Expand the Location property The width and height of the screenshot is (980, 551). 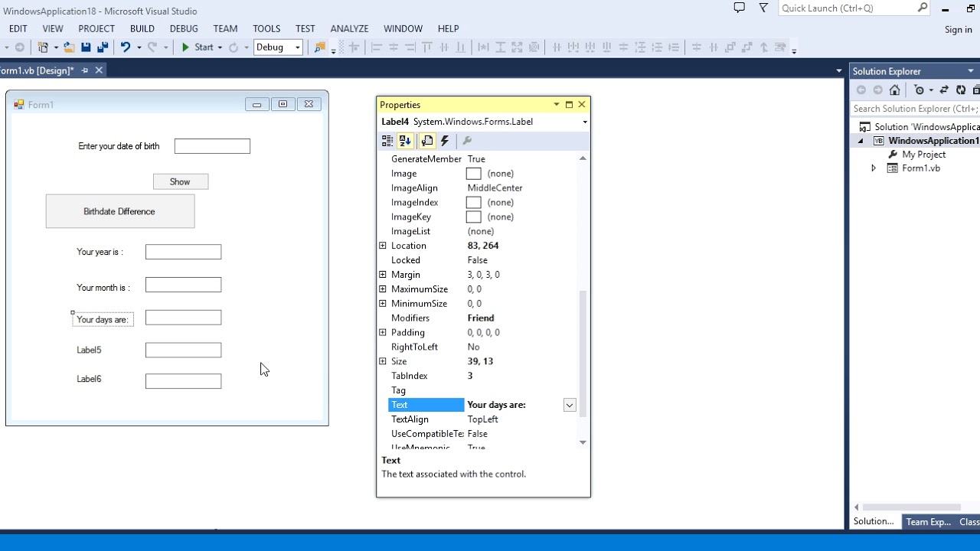click(383, 246)
